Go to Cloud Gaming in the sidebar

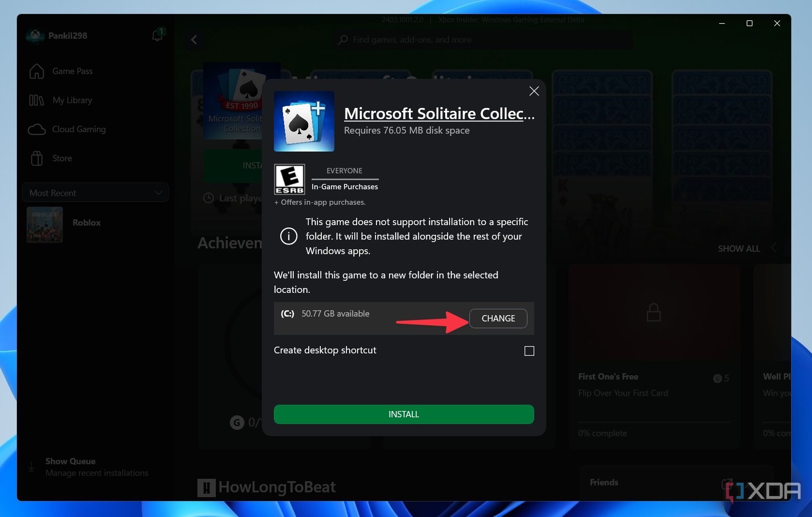click(x=78, y=129)
